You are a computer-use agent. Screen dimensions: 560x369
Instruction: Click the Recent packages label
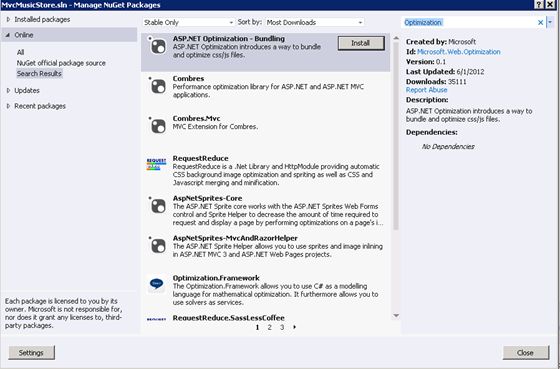coord(40,106)
